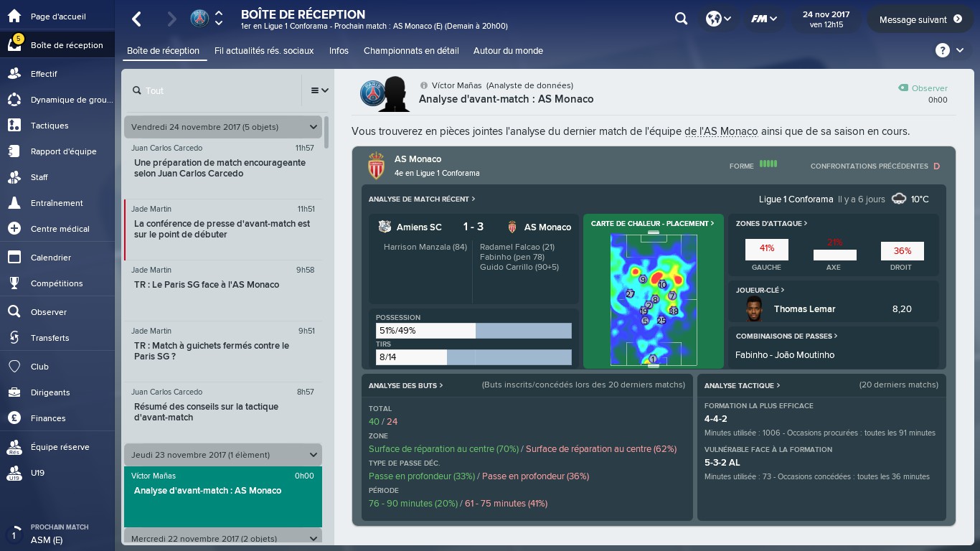Open the FM menu dropdown
This screenshot has width=980, height=551.
(x=763, y=19)
